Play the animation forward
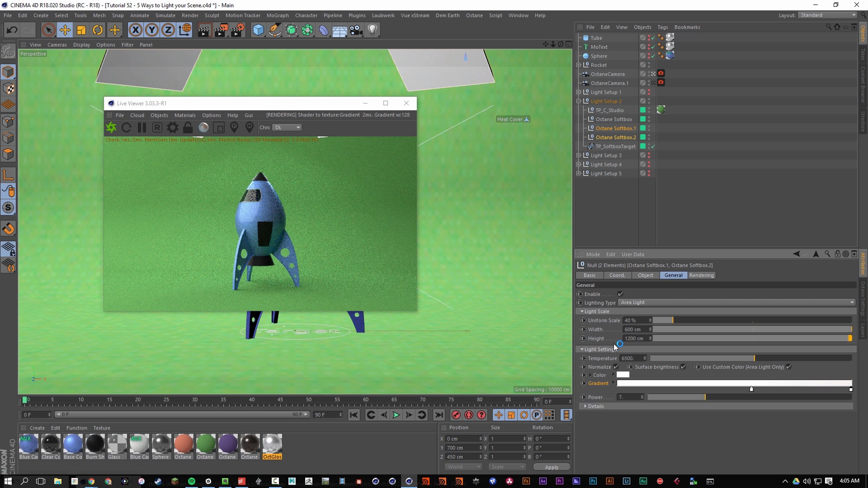Screen dimensions: 868x488 pyautogui.click(x=396, y=415)
